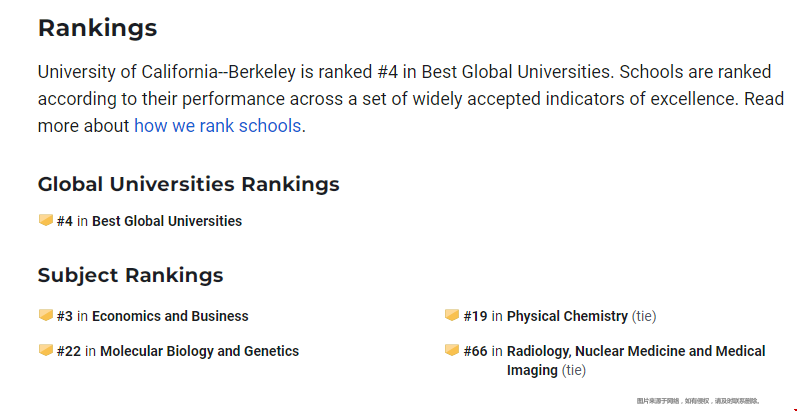Screen dimensions: 797x411
Task: Click the badge icon beside #66 Radiology ranking
Action: point(452,350)
